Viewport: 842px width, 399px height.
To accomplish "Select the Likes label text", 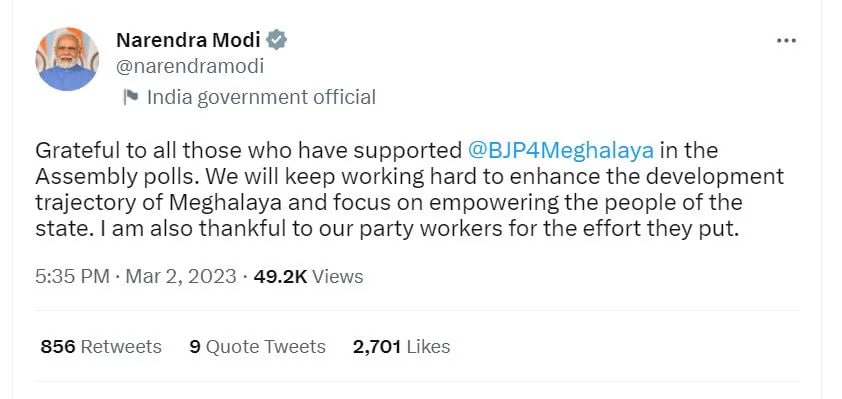I will click(x=428, y=347).
